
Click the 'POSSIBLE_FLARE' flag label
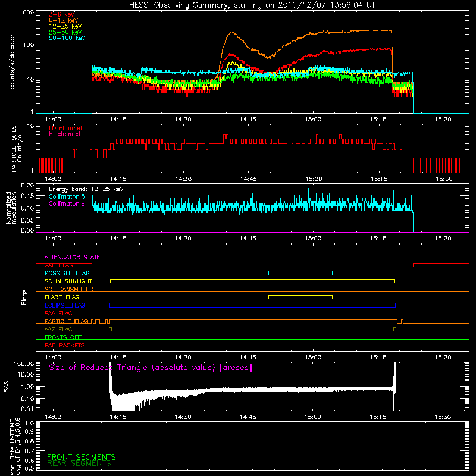(x=68, y=273)
